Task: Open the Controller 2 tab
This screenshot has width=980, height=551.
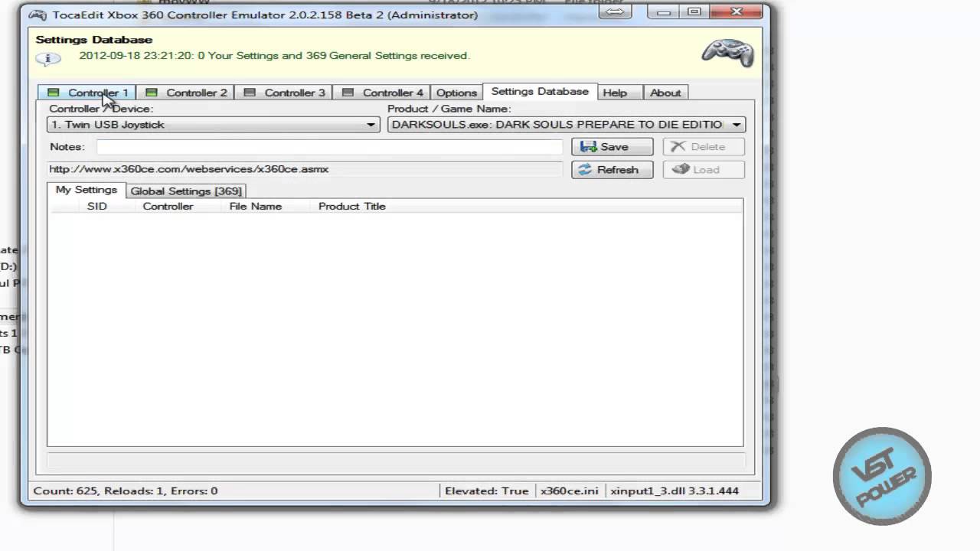Action: (x=185, y=93)
